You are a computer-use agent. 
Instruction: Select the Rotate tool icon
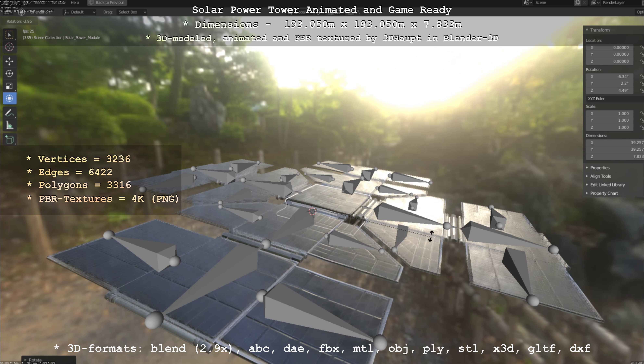(9, 73)
